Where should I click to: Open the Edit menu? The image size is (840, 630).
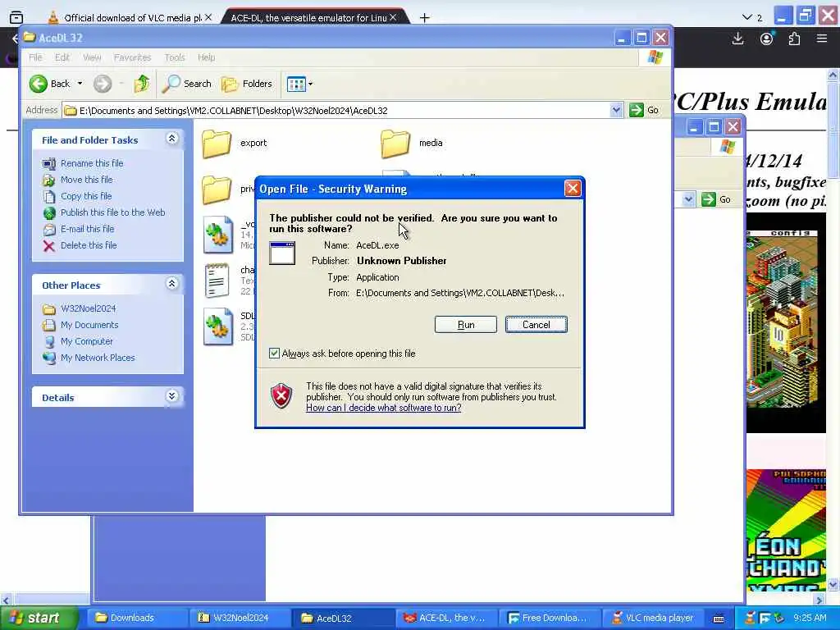click(62, 57)
